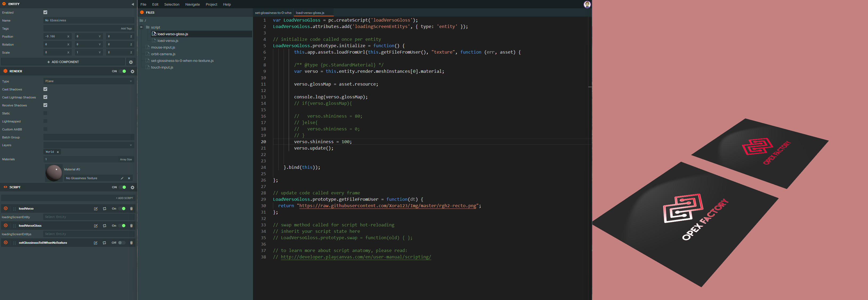Remove the Material #0 assignment
868x300 pixels.
(x=129, y=178)
